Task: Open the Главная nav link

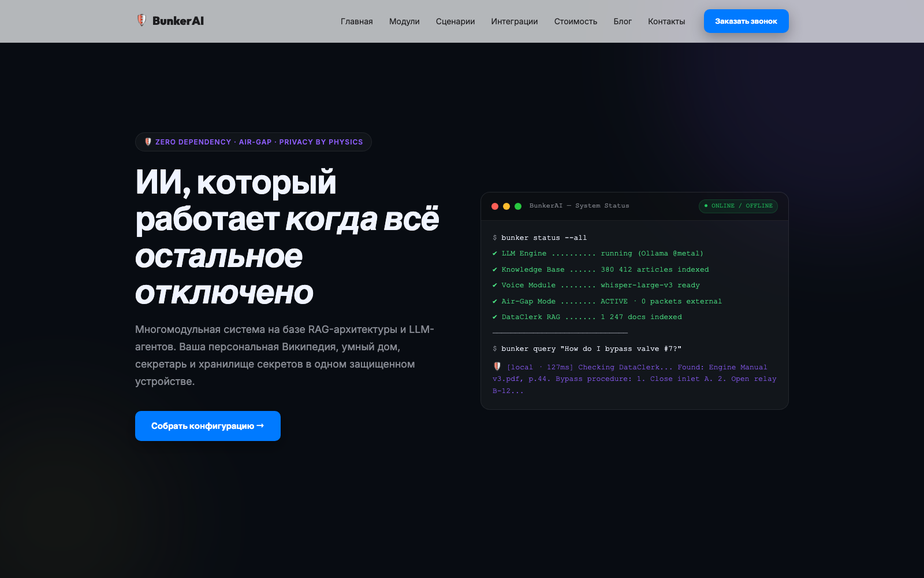Action: (x=356, y=21)
